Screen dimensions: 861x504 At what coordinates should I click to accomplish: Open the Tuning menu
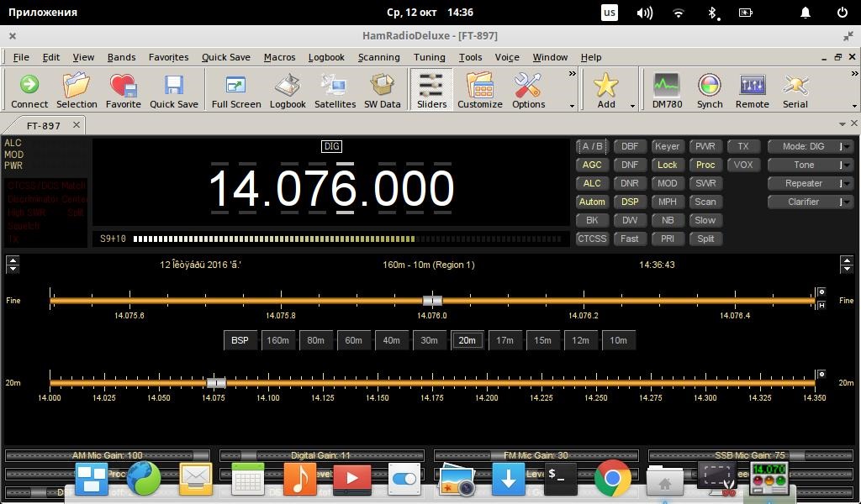(x=430, y=57)
